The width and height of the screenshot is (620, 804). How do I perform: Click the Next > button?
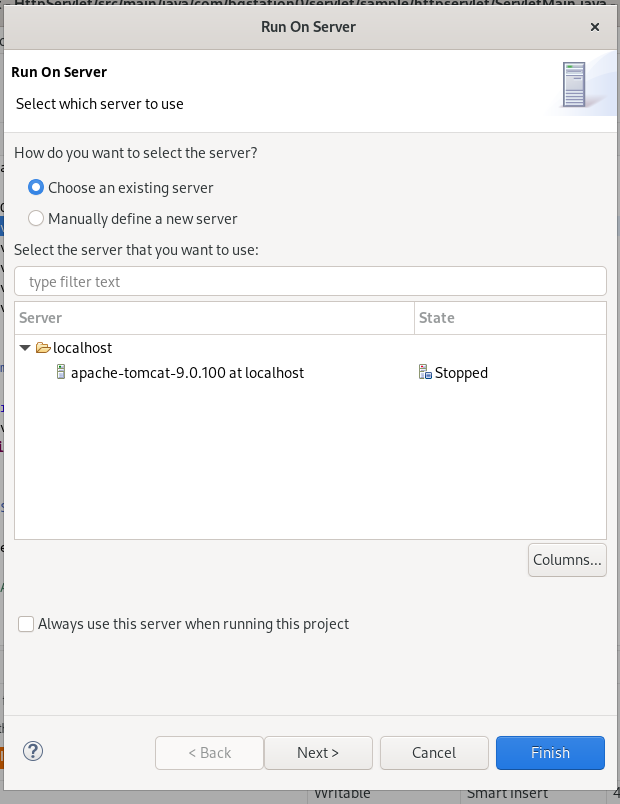318,753
